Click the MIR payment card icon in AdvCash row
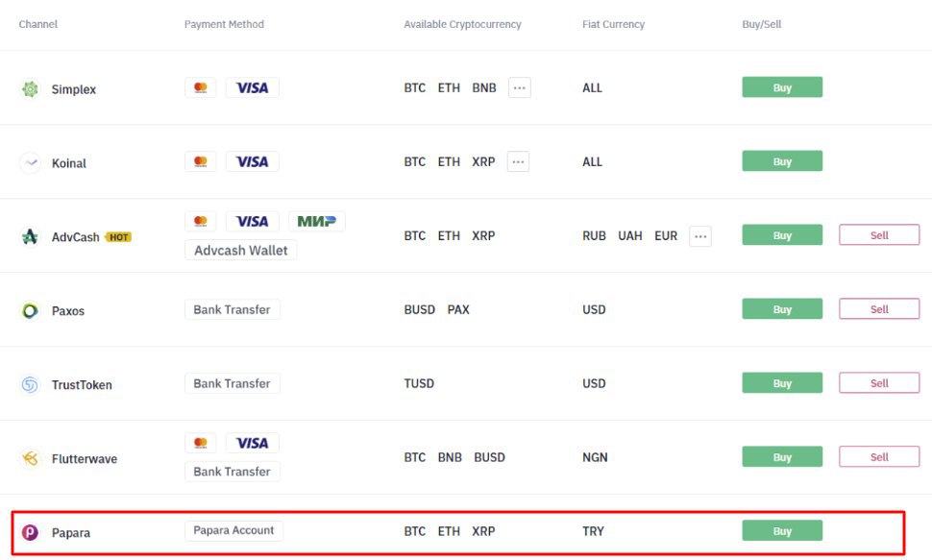The width and height of the screenshot is (932, 560). (317, 221)
